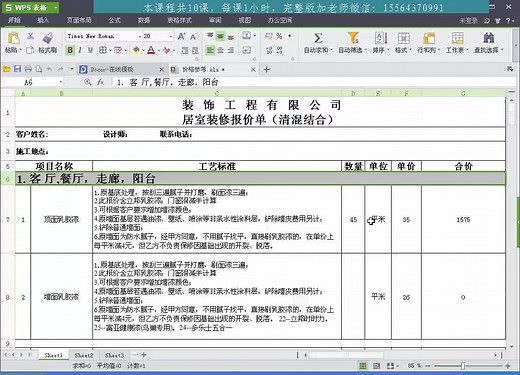Click the currency number format icon
Viewport: 520px width, 375px height.
point(269,36)
